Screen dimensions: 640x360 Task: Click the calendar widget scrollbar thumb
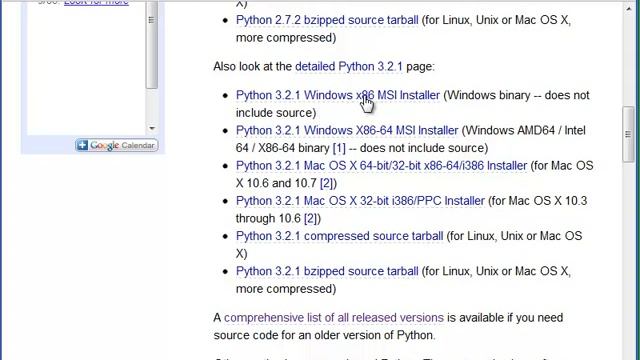(x=152, y=44)
